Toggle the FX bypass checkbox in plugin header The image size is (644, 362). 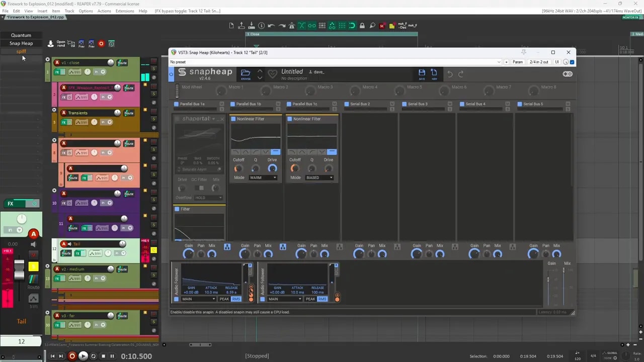click(572, 62)
